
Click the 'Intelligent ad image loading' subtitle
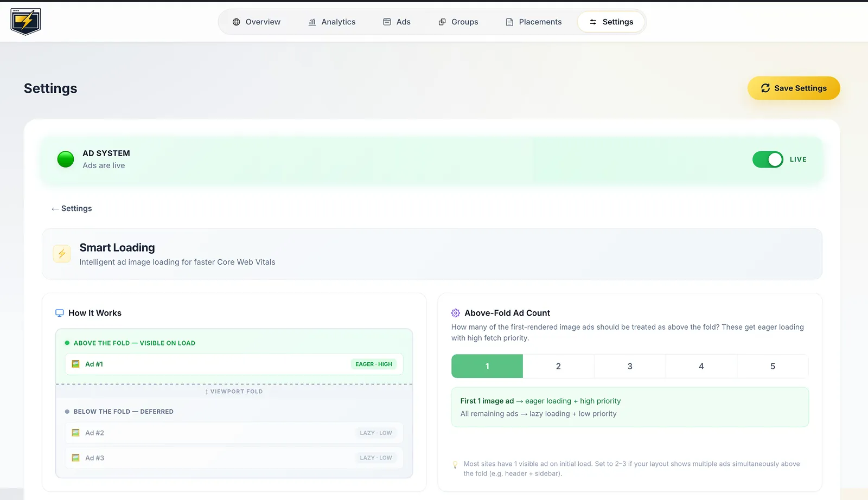click(x=177, y=262)
